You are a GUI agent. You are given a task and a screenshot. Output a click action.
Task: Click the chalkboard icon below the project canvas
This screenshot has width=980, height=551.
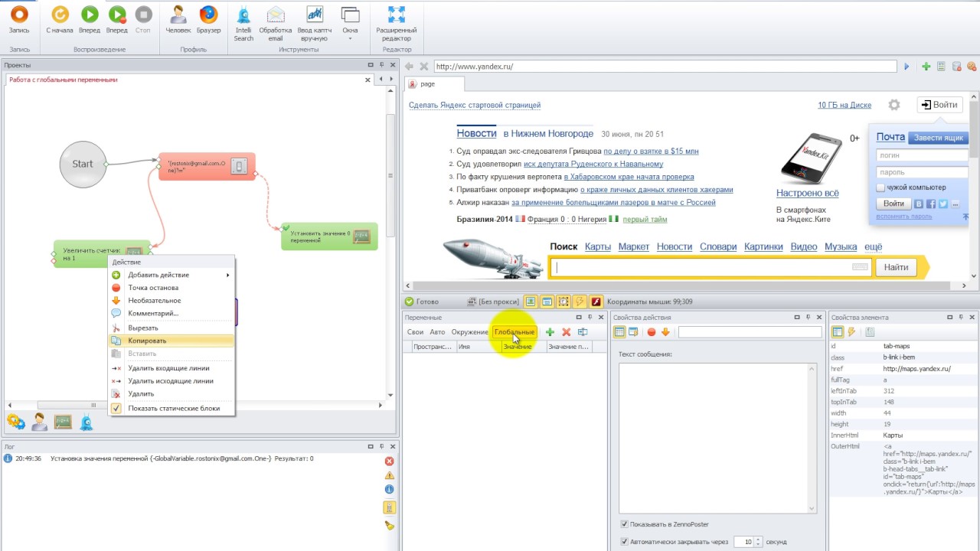click(x=63, y=422)
